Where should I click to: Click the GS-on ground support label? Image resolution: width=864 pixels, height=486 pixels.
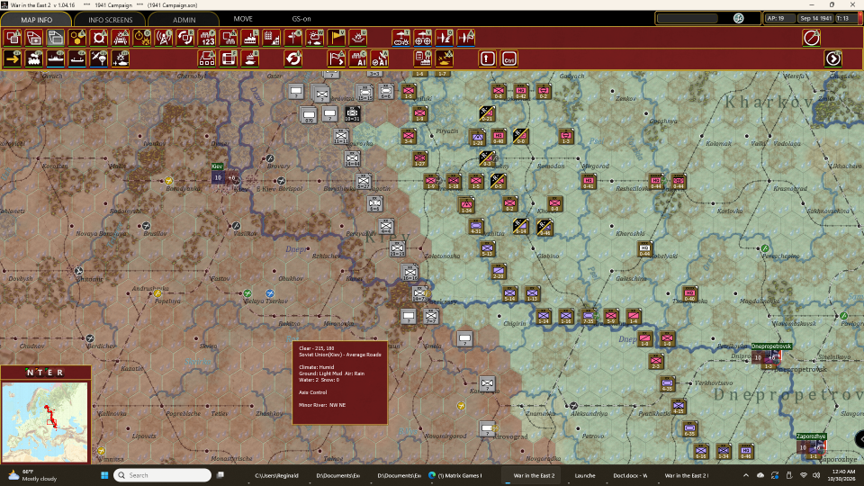coord(301,19)
